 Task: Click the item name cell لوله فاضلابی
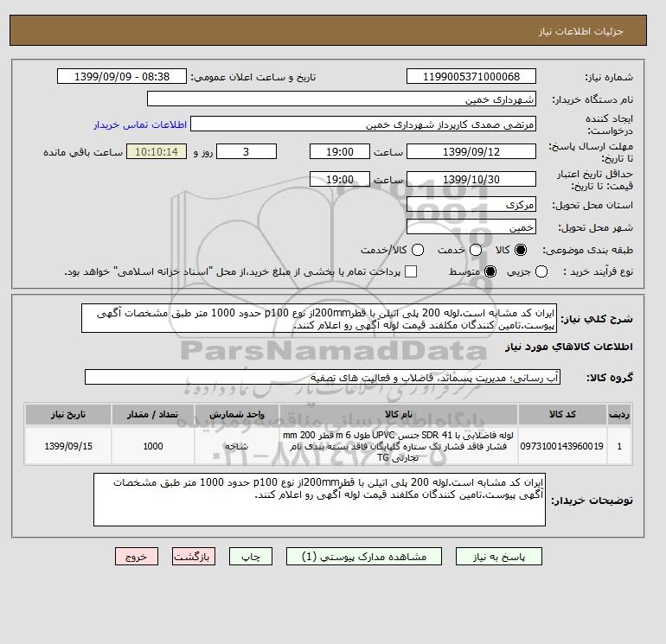399,446
